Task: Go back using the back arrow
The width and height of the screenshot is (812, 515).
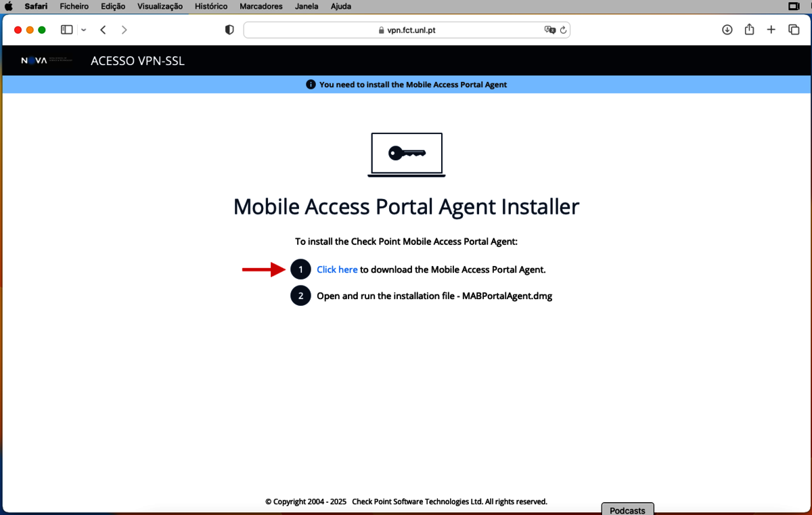Action: click(x=103, y=30)
